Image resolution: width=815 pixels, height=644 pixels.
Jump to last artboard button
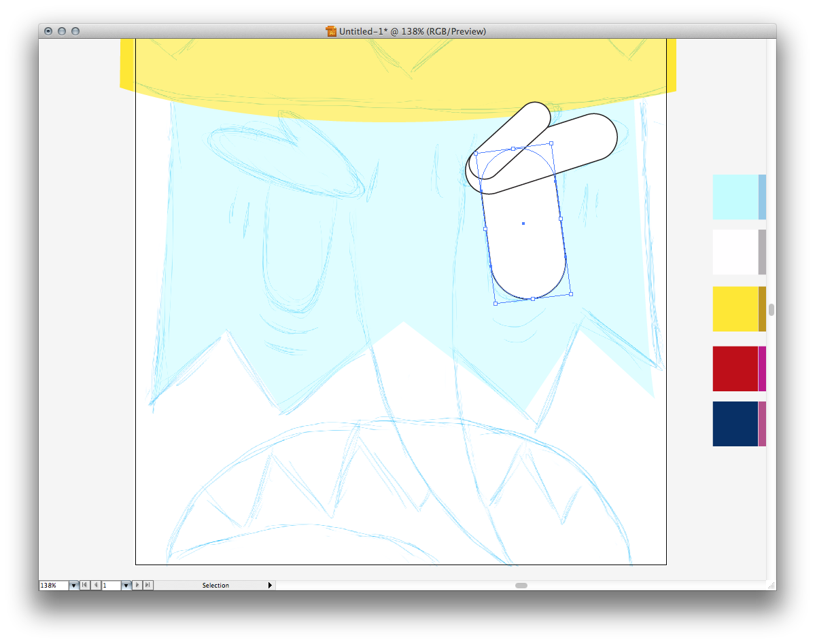click(x=148, y=585)
